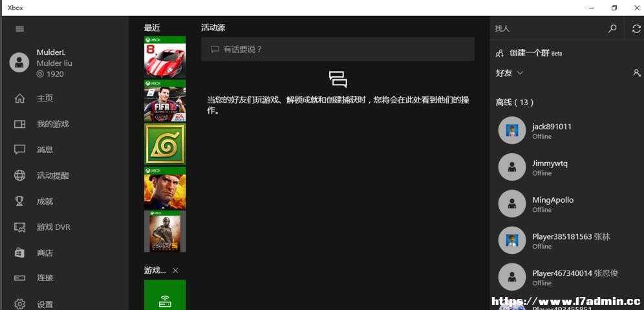
Task: Open the green leaf-symbol game thumbnail
Action: tap(165, 144)
